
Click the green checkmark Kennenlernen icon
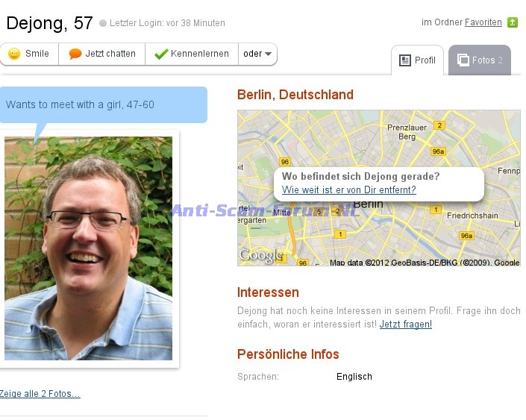click(x=161, y=54)
